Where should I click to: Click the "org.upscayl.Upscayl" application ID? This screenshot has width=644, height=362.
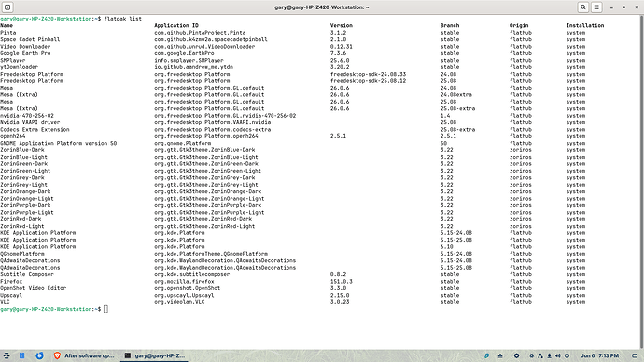pos(184,295)
